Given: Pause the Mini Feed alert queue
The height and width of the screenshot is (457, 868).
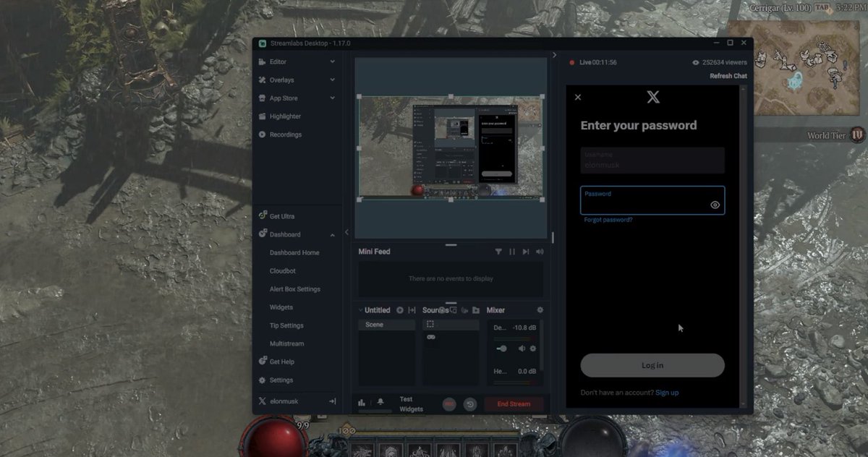Looking at the screenshot, I should click(x=512, y=252).
